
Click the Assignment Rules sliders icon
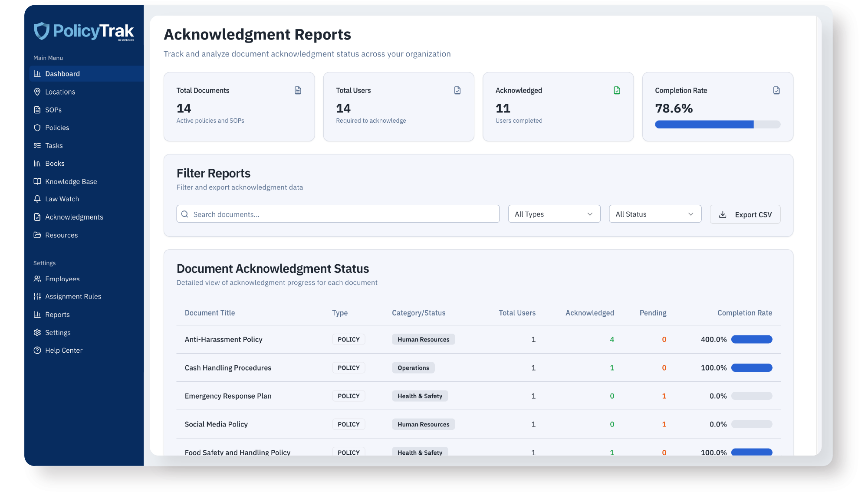[x=37, y=296]
